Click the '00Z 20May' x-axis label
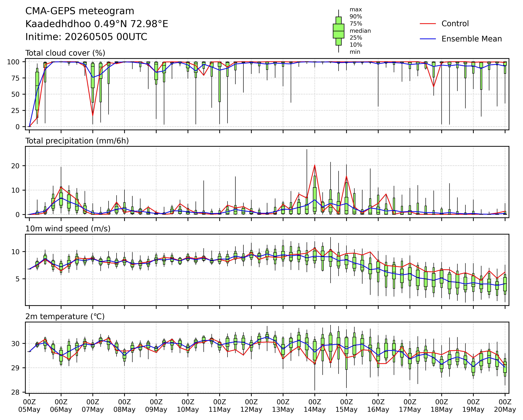The image size is (523, 420). pos(505,406)
